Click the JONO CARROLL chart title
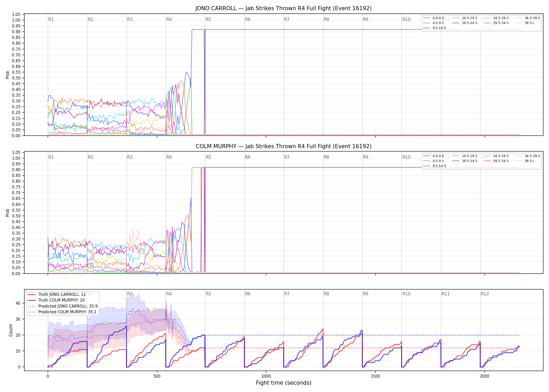The width and height of the screenshot is (549, 392). coord(283,8)
